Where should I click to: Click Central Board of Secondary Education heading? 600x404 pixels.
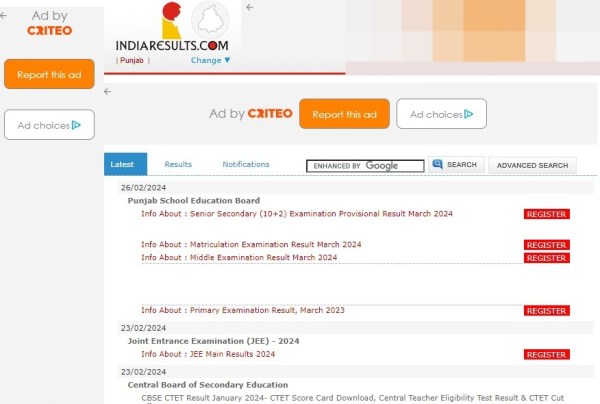tap(208, 384)
